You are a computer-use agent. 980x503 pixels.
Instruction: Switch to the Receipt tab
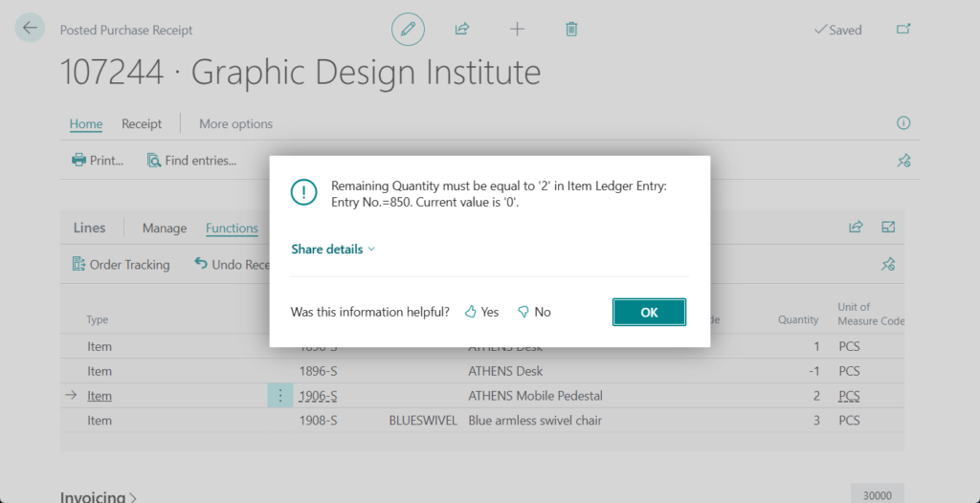click(x=142, y=123)
